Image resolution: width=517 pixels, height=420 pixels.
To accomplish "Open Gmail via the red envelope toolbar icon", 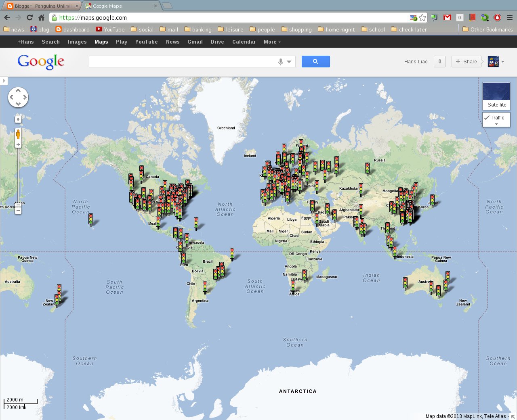I will 447,18.
